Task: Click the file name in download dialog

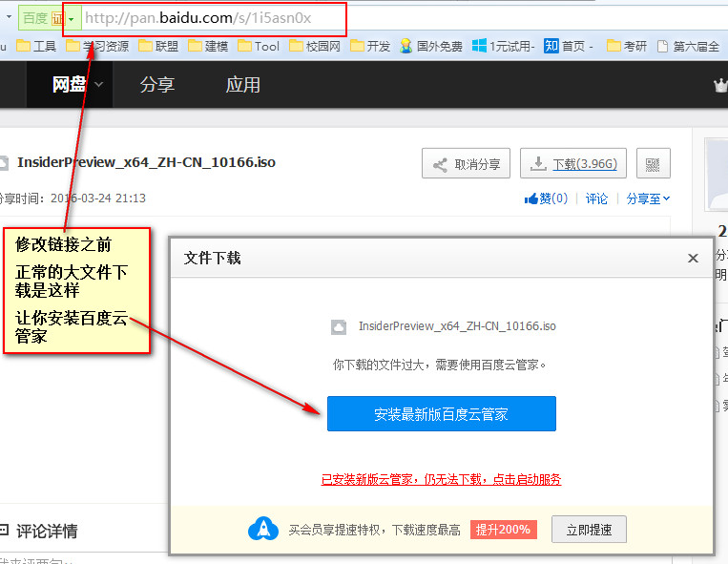Action: [x=457, y=326]
